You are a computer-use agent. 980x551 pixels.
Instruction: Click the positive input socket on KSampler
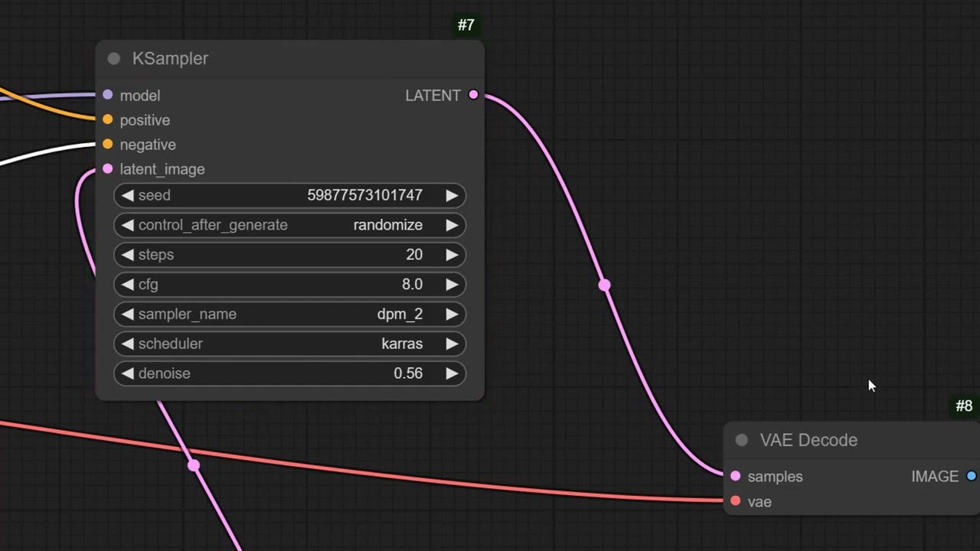tap(107, 119)
